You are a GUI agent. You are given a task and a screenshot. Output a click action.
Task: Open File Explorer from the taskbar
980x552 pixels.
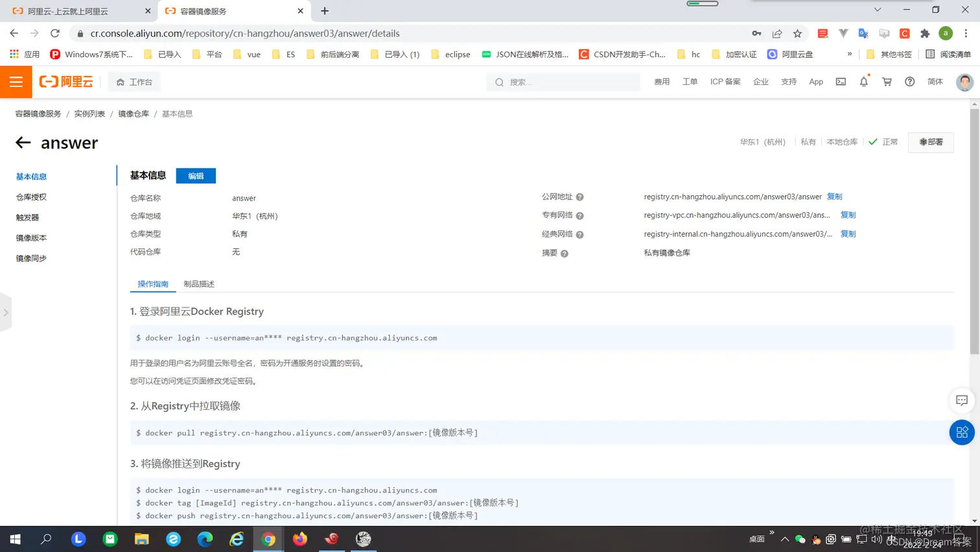point(141,539)
